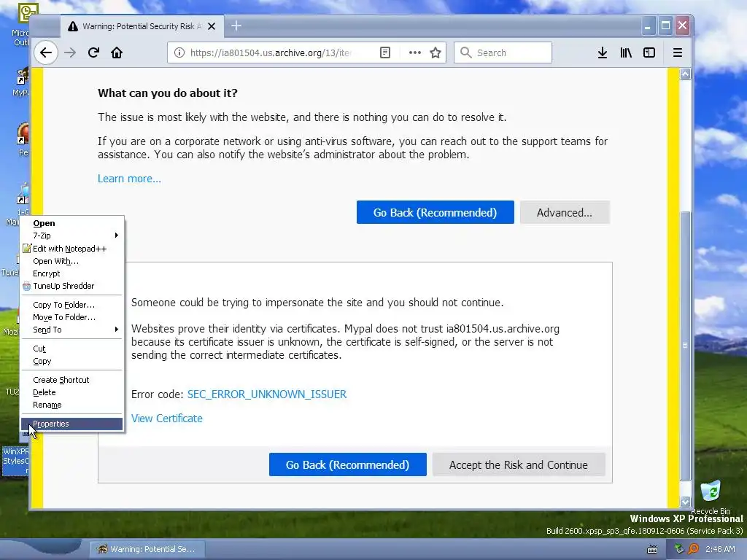
Task: Click the page scrollbar down arrow
Action: pyautogui.click(x=685, y=502)
